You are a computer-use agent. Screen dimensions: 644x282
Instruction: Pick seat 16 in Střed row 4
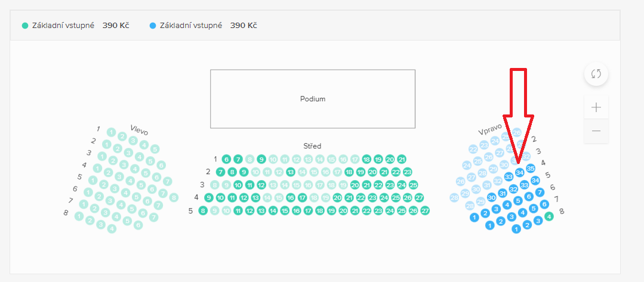pyautogui.click(x=291, y=198)
